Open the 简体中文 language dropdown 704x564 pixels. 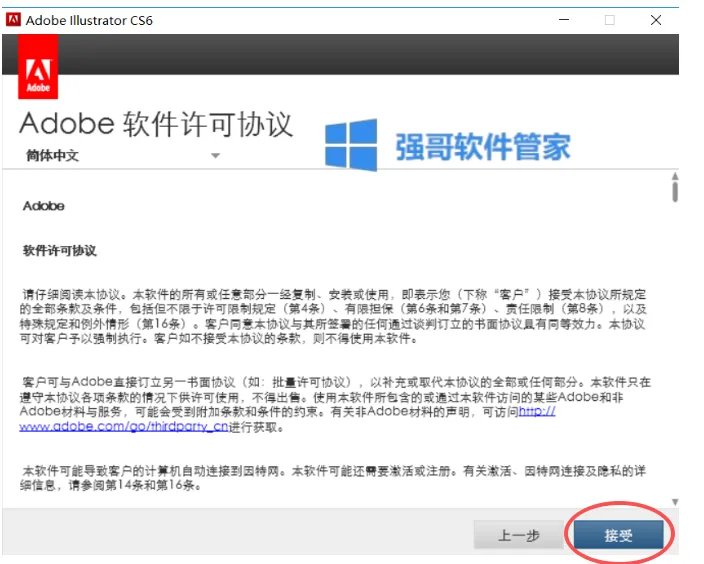pos(123,155)
